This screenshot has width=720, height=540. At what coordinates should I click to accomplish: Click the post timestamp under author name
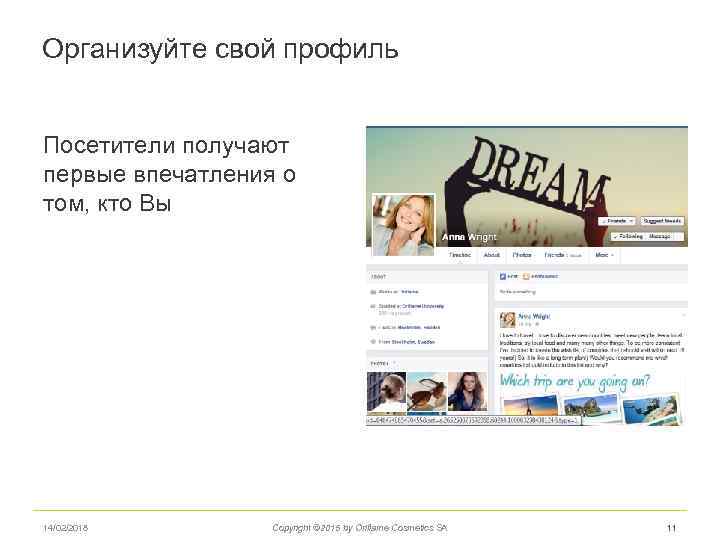click(524, 324)
